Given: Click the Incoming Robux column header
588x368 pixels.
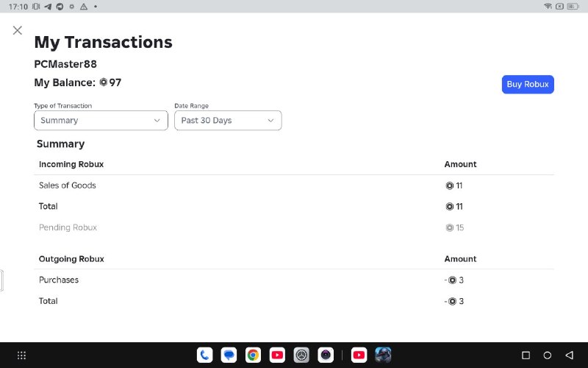Looking at the screenshot, I should pos(71,164).
